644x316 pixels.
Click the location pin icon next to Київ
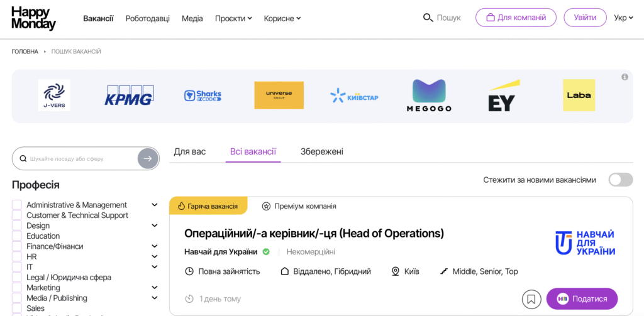(x=396, y=271)
